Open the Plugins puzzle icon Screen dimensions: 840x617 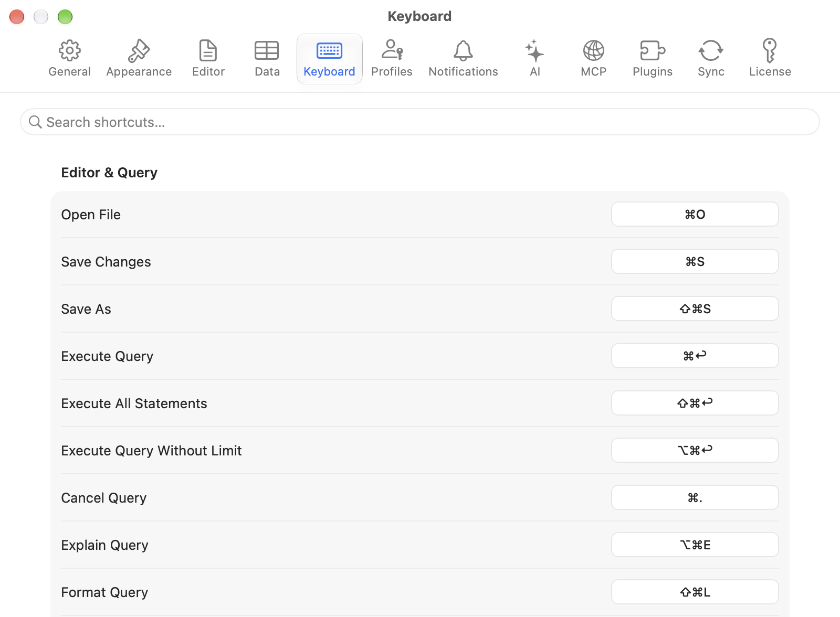pyautogui.click(x=653, y=51)
